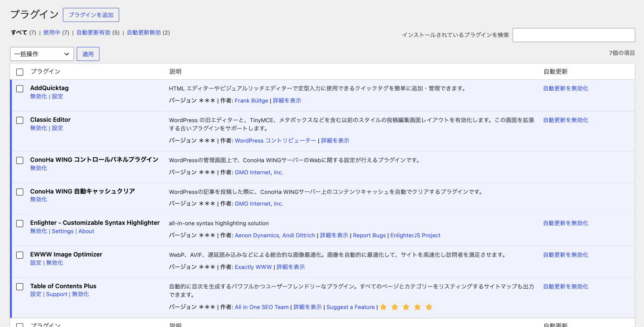Open Enlighter About link

[x=86, y=231]
